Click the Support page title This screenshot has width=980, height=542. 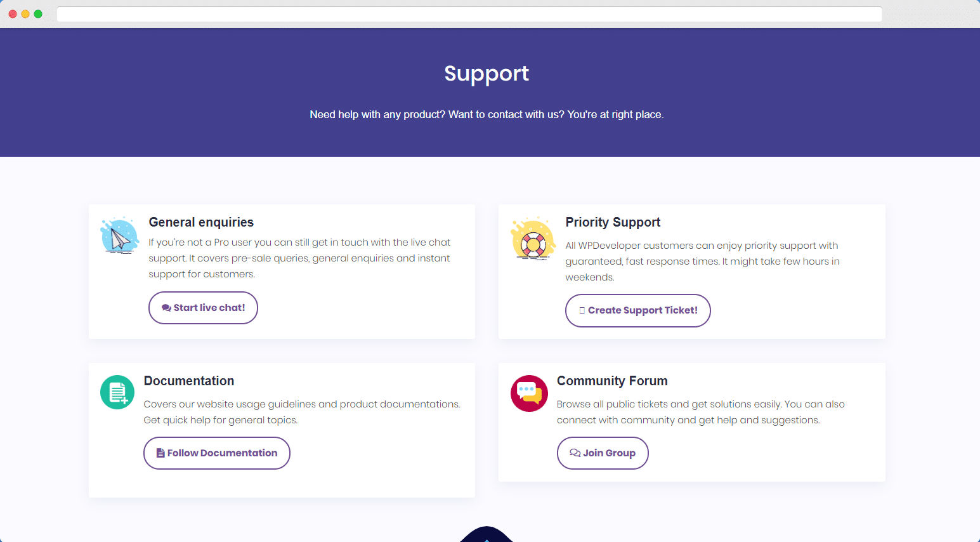487,74
